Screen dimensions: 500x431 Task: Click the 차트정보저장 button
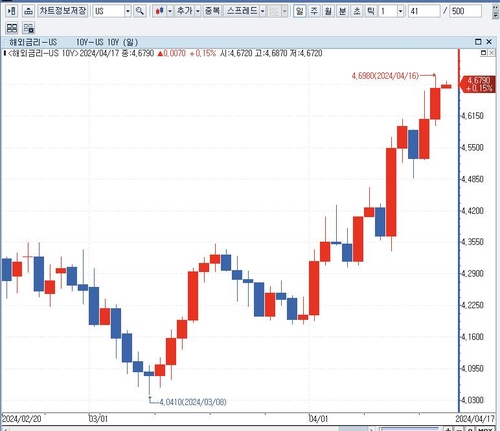[x=63, y=11]
